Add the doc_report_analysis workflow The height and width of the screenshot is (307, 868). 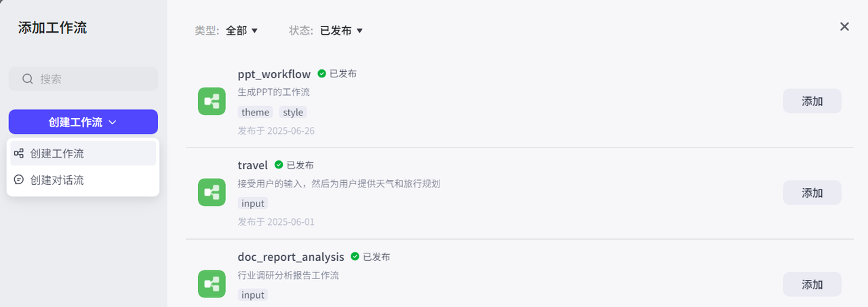pyautogui.click(x=812, y=285)
